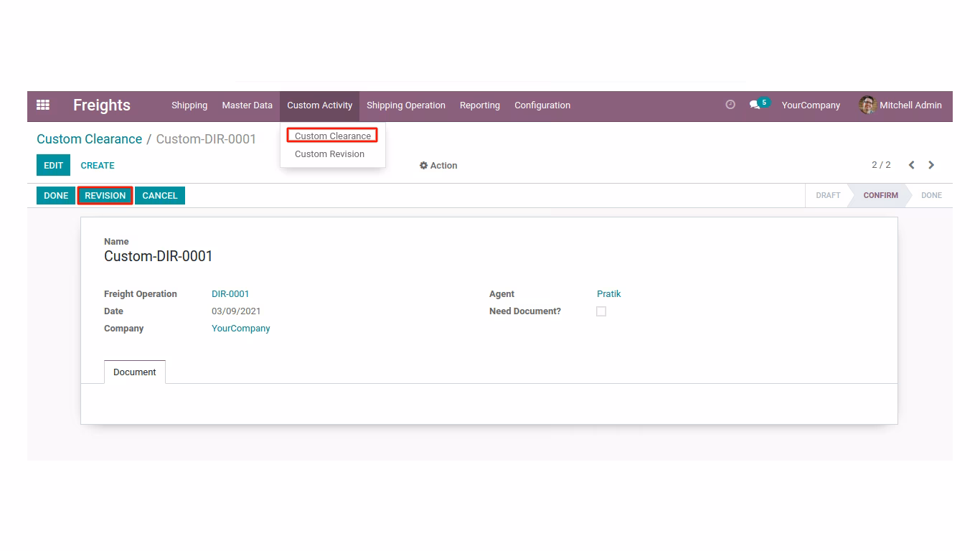Viewport: 980px width, 551px height.
Task: Click the EDIT button
Action: pos(54,165)
